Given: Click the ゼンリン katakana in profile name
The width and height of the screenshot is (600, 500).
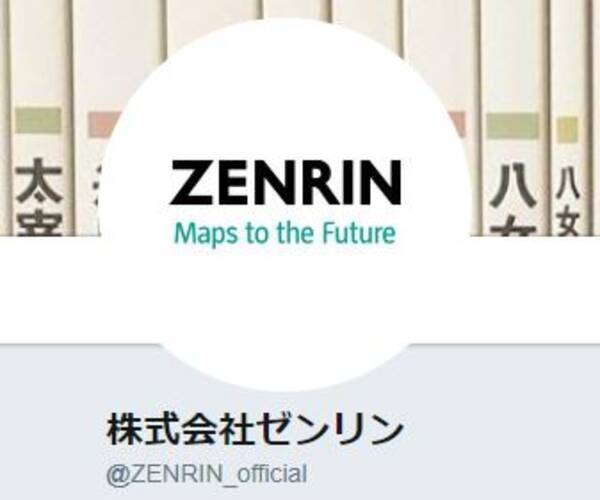Looking at the screenshot, I should (x=330, y=430).
